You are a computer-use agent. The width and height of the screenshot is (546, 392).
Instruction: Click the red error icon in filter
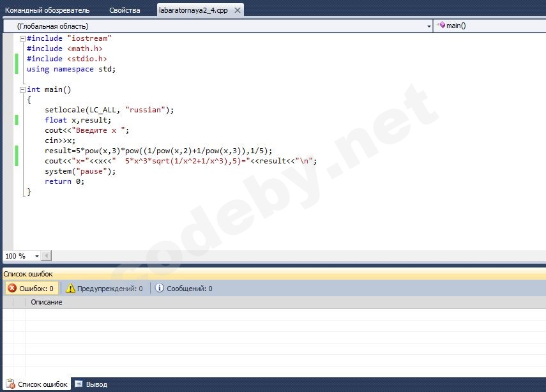(12, 289)
